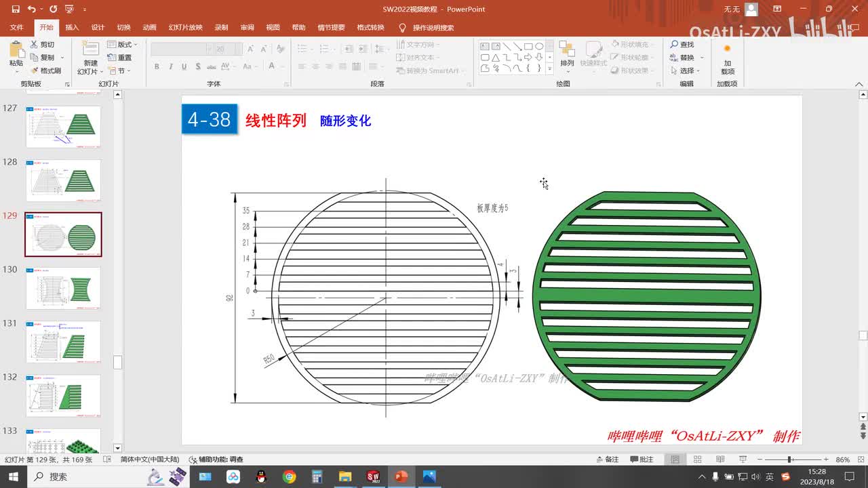868x488 pixels.
Task: Open File Explorer from the taskbar
Action: [x=345, y=476]
